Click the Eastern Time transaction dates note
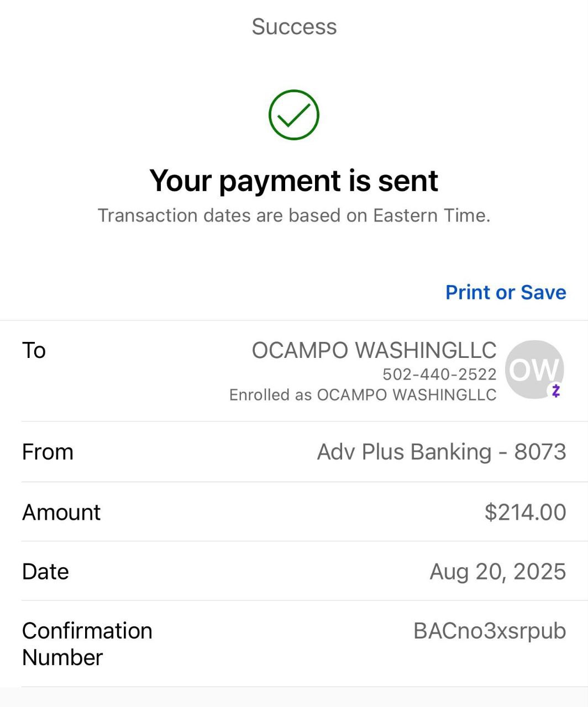The width and height of the screenshot is (588, 707). [293, 215]
